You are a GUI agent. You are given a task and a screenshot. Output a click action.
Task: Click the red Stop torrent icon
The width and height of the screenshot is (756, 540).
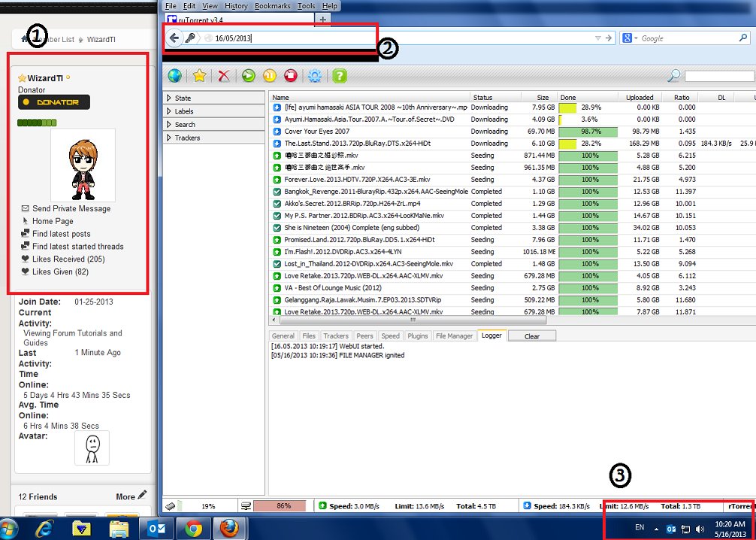[290, 75]
